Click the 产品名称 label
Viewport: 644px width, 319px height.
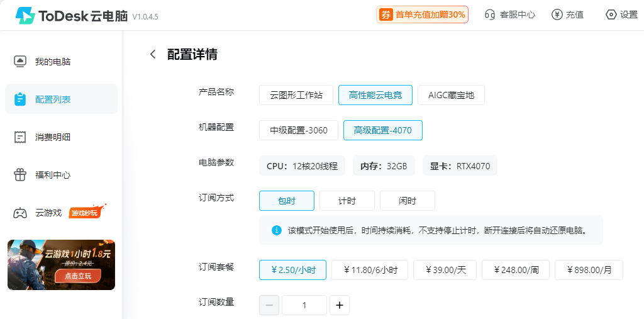216,92
